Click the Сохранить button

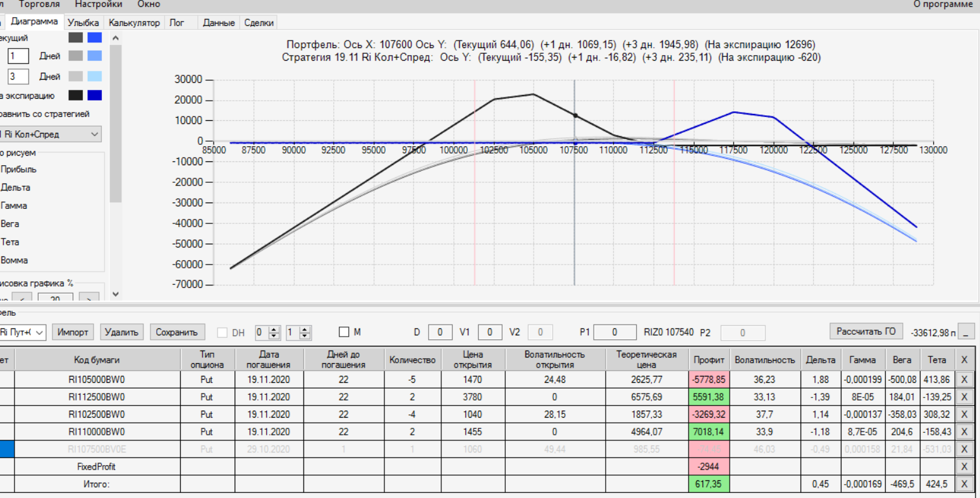[x=177, y=332]
